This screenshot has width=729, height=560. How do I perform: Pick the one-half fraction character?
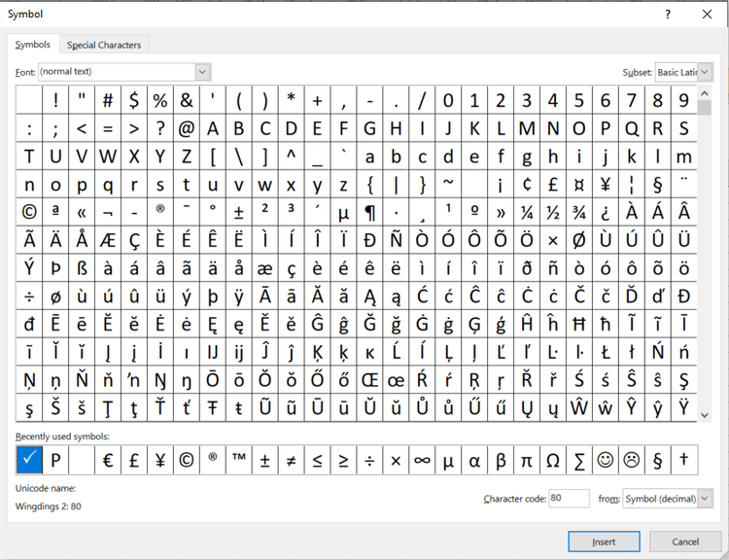coord(553,213)
